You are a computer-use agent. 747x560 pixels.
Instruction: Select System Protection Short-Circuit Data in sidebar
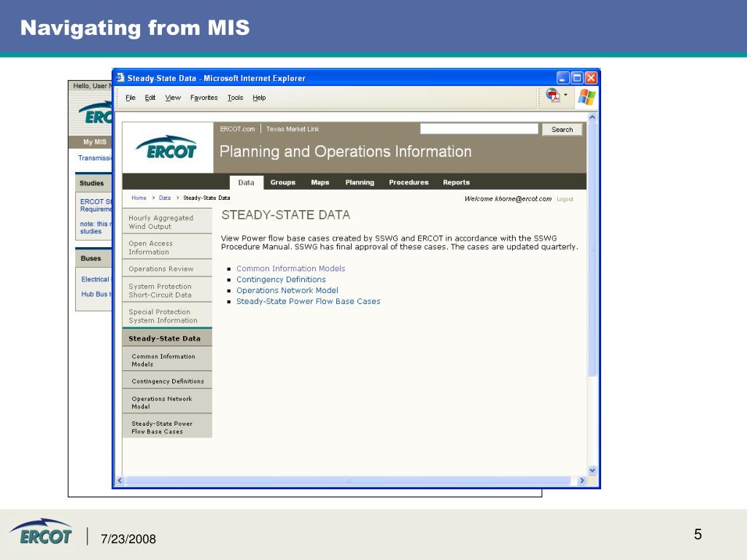167,290
